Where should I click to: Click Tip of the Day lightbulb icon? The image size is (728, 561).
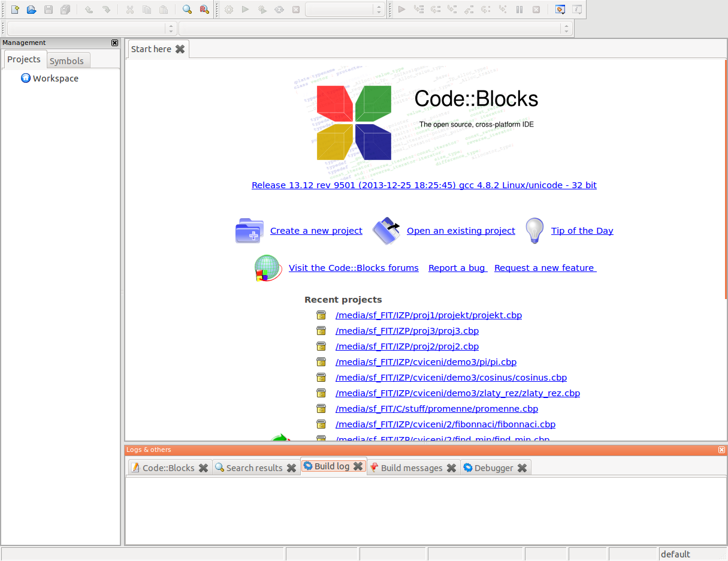(x=534, y=230)
